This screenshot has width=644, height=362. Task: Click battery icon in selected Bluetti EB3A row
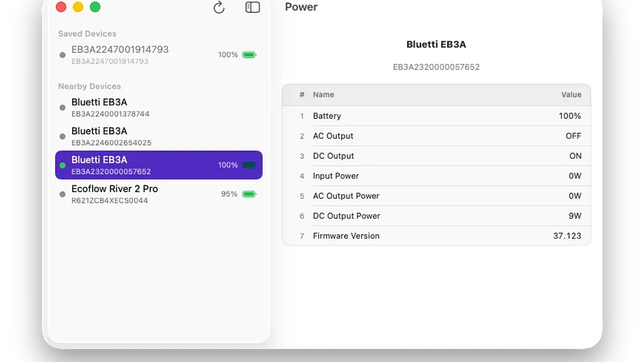249,165
